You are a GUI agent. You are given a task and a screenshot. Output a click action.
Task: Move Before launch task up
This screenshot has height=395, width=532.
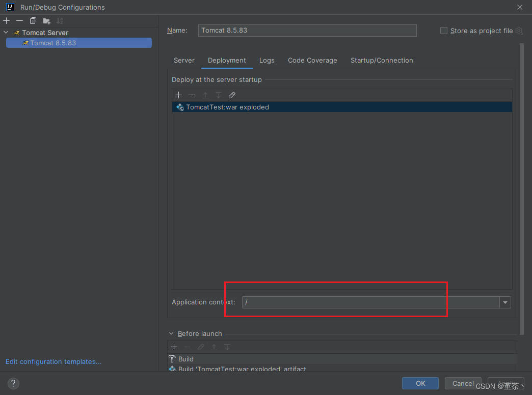(x=214, y=347)
